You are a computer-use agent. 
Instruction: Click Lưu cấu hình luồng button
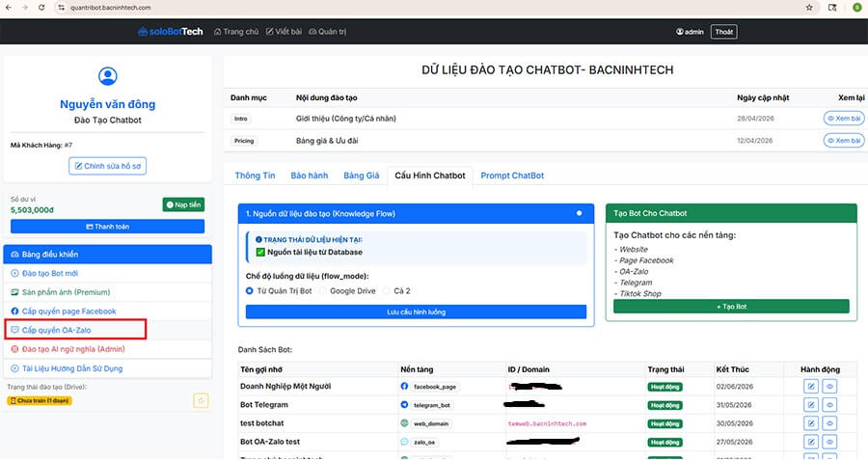[x=416, y=312]
